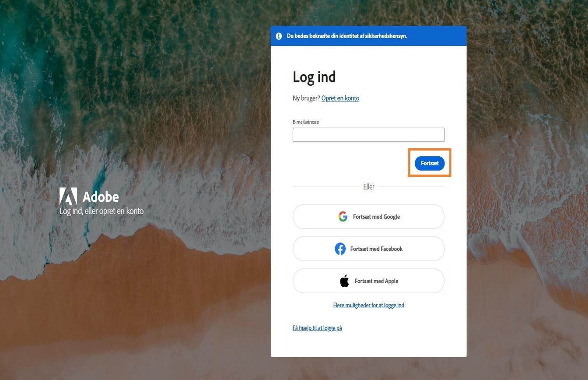Screen dimensions: 588x380
Task: Open 'Flere muligheder for at logge ind'
Action: (x=368, y=305)
